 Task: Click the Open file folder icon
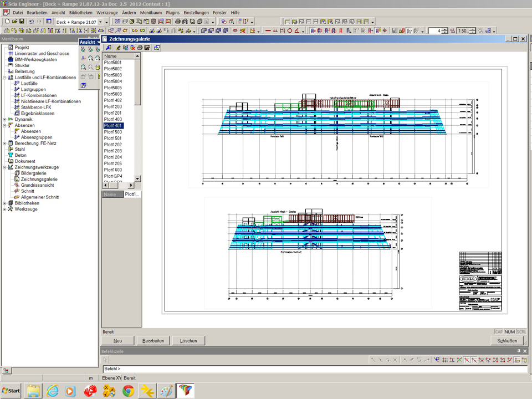[14, 22]
